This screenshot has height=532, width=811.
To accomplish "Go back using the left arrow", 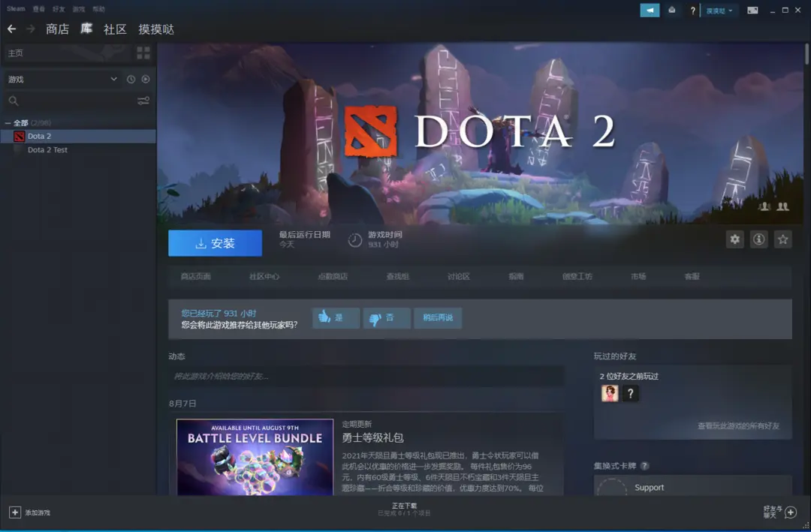I will pos(12,29).
